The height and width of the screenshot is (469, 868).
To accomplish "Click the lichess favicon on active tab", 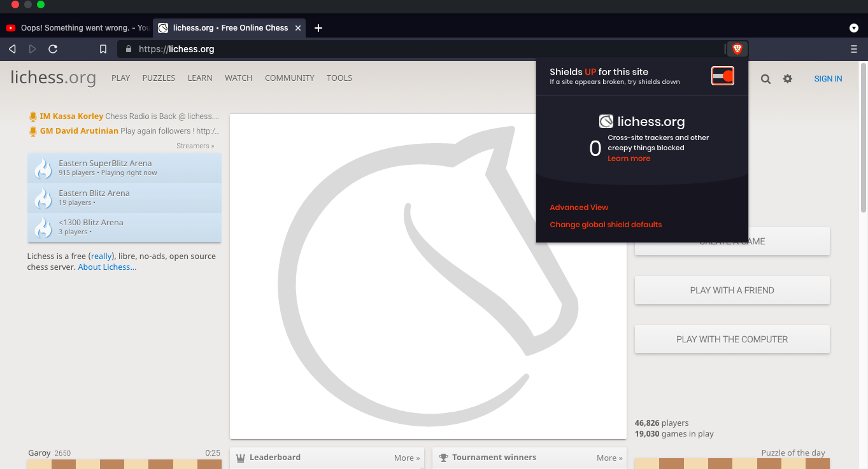I will tap(163, 28).
